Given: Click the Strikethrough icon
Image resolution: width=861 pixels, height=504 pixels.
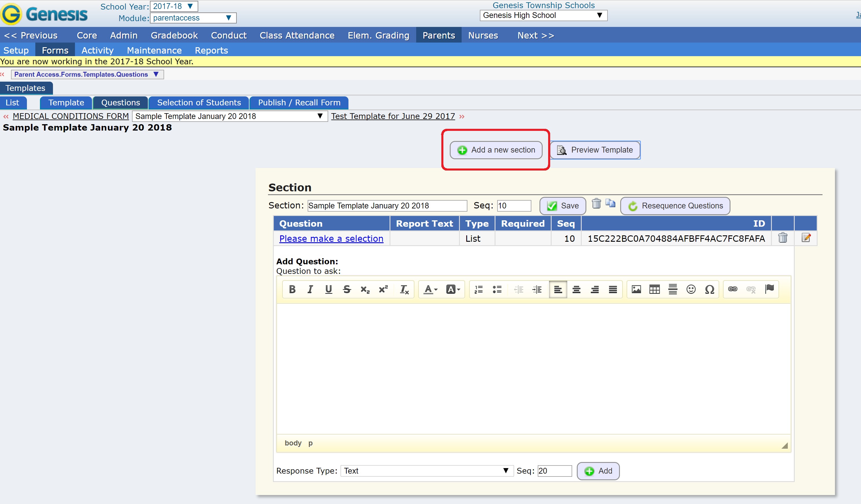Looking at the screenshot, I should [x=346, y=289].
